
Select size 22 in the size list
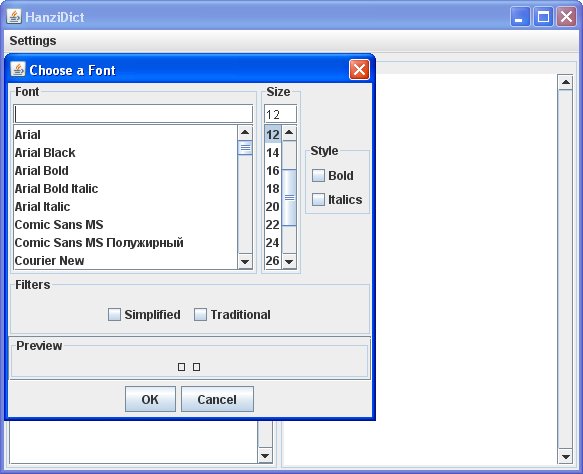click(x=273, y=225)
